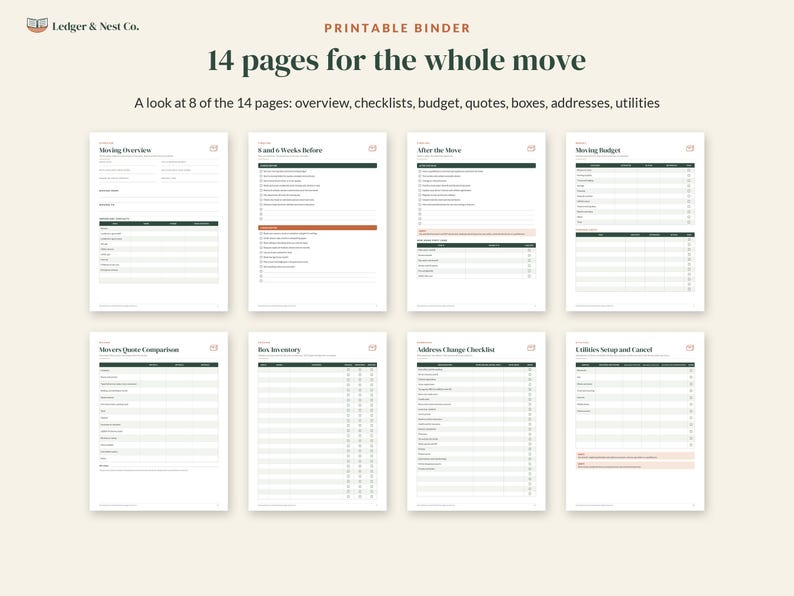Click the peach note box on After the Move page
The image size is (794, 596).
click(477, 232)
